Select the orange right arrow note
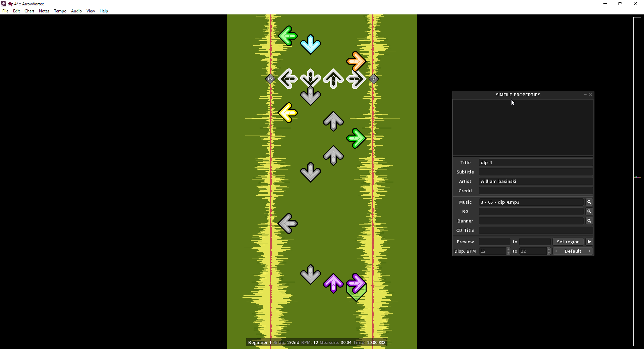The width and height of the screenshot is (644, 349). coord(356,61)
